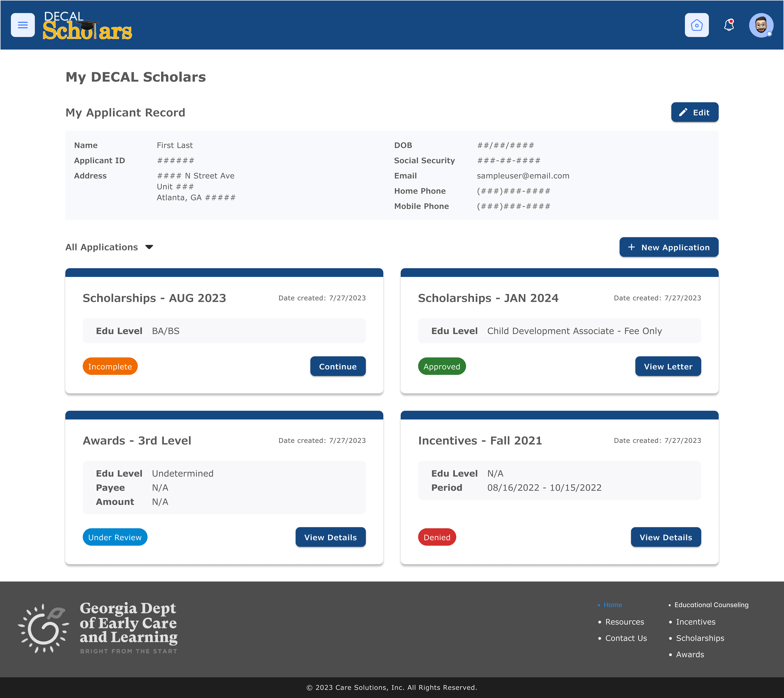
Task: Open notifications bell
Action: click(x=729, y=25)
